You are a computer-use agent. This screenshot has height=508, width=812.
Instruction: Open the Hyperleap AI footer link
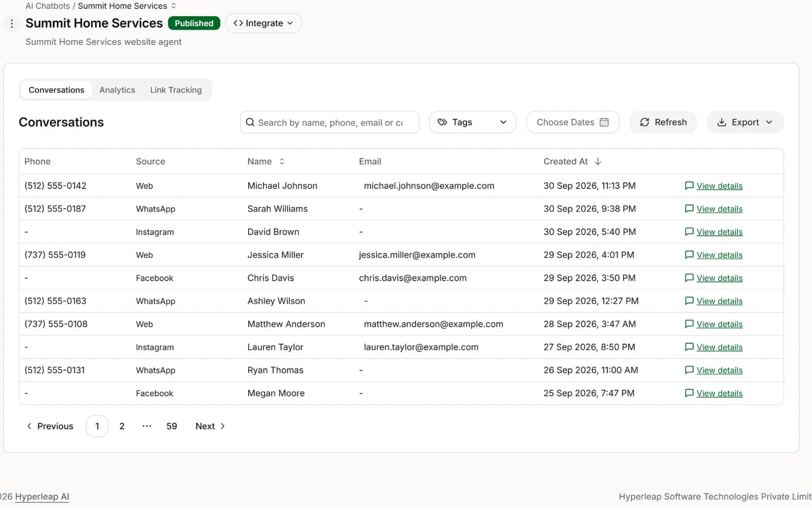point(42,497)
